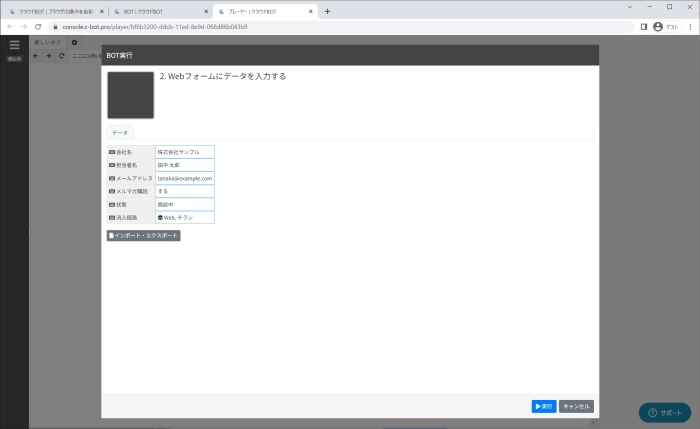Click the site lock icon in address bar
This screenshot has height=429, width=700.
click(56, 27)
